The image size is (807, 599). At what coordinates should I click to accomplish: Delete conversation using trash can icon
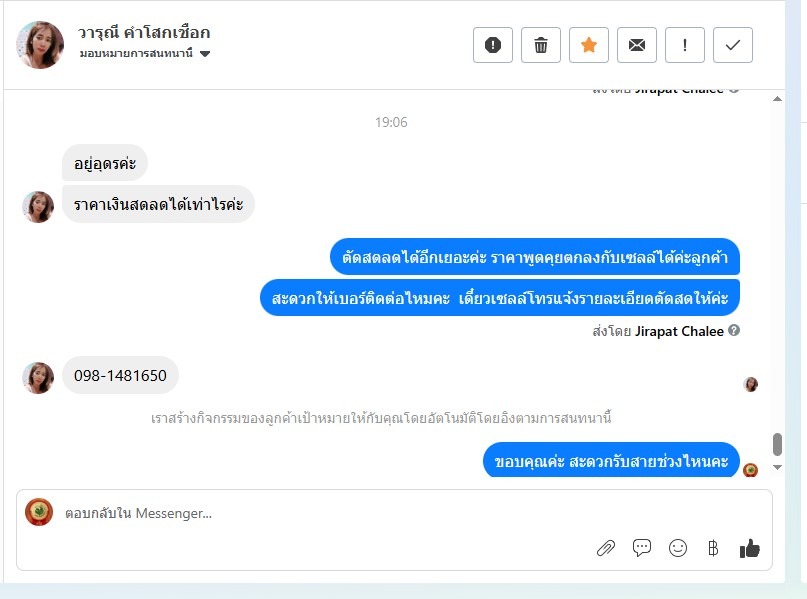tap(540, 45)
